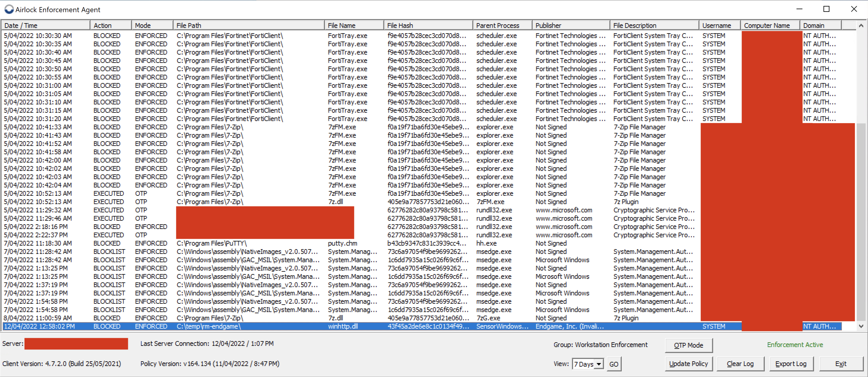
Task: Click Export Log button
Action: (x=791, y=364)
